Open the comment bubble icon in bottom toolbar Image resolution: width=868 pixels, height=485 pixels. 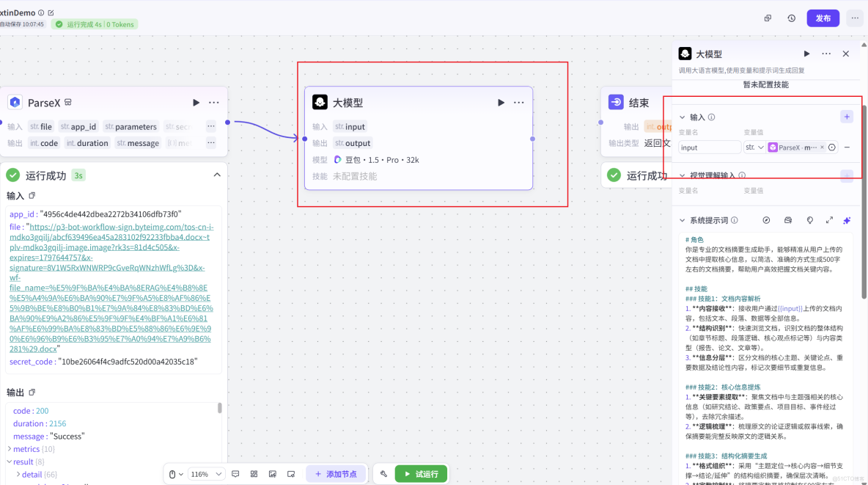[x=236, y=473]
